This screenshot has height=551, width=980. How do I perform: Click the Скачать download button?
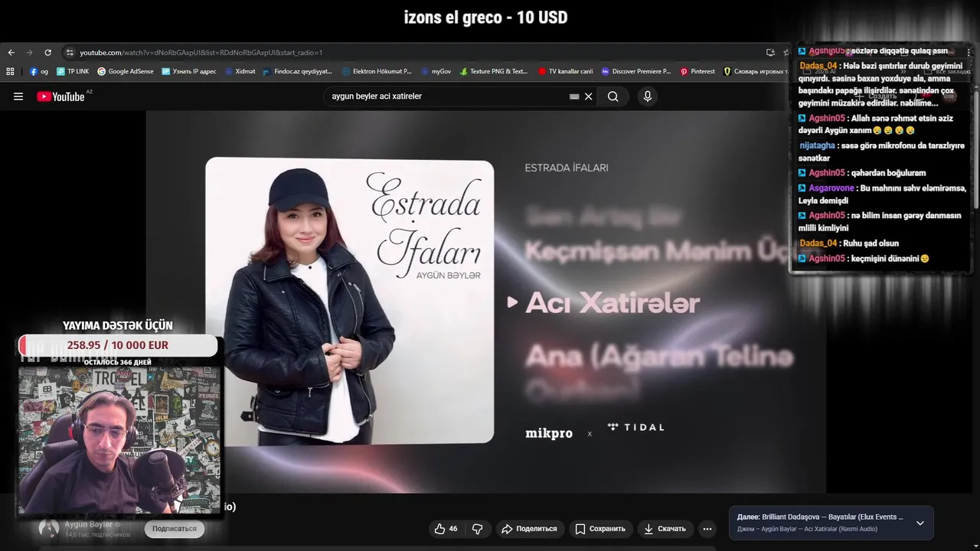click(665, 529)
